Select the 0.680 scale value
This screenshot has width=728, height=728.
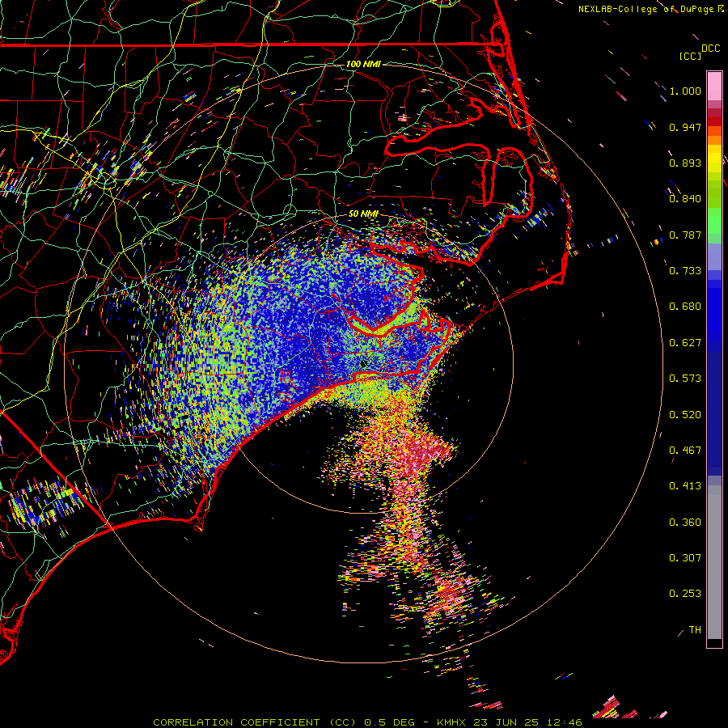685,307
